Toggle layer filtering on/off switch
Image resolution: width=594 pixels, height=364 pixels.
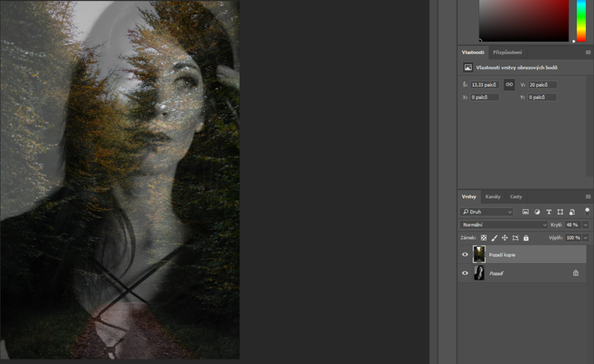(x=587, y=212)
